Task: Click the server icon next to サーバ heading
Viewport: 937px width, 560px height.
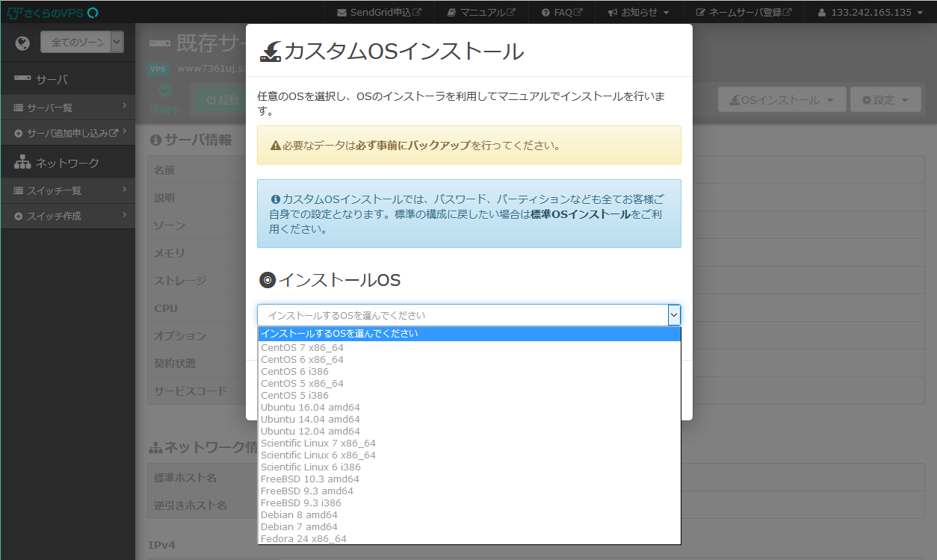Action: (x=20, y=78)
